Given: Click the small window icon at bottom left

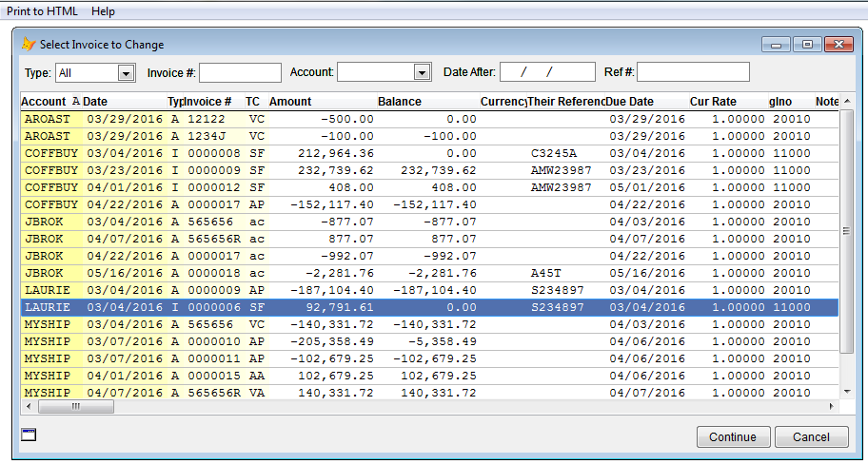Looking at the screenshot, I should [29, 435].
